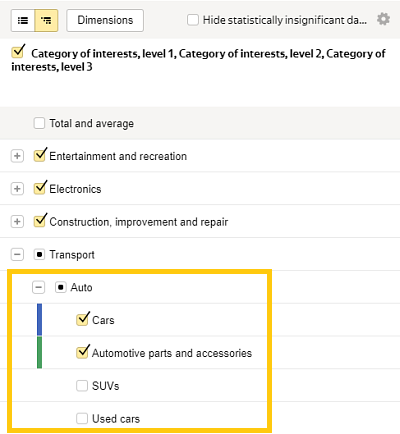The image size is (400, 434).
Task: Open the settings gear icon
Action: [383, 19]
